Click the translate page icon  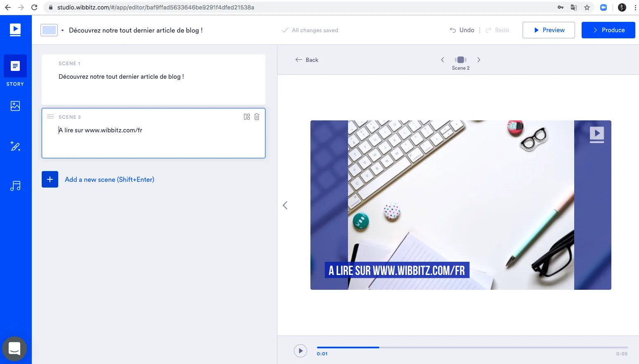pos(574,7)
